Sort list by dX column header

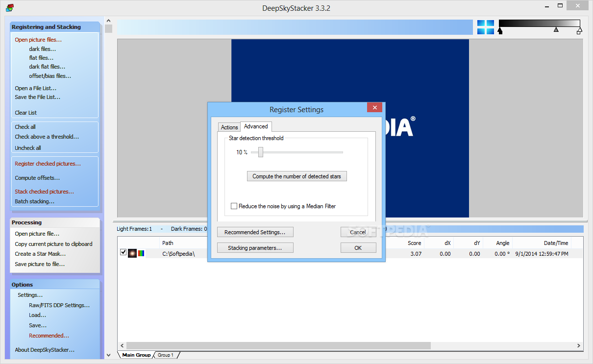[447, 243]
